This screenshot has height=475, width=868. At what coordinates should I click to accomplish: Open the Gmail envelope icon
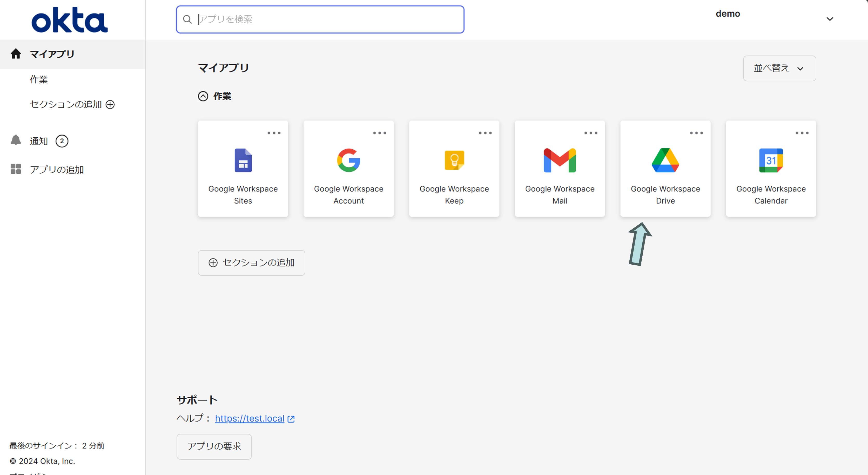pos(560,160)
